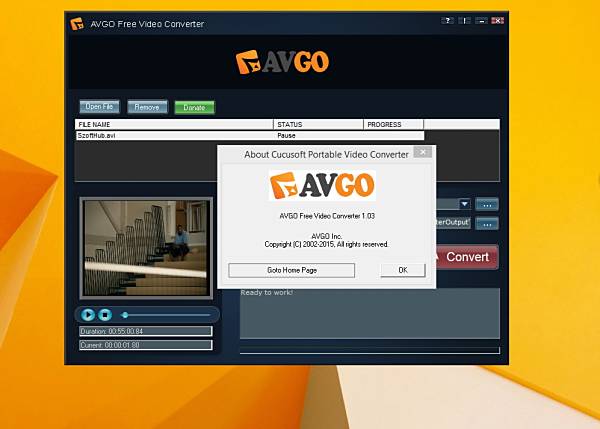Click the Current time field
This screenshot has height=429, width=600.
(145, 345)
